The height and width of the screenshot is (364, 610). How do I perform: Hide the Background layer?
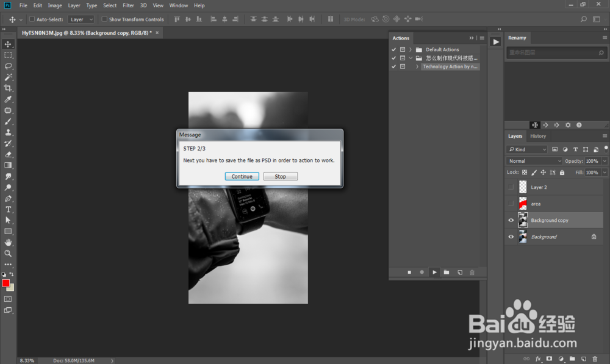(x=511, y=237)
